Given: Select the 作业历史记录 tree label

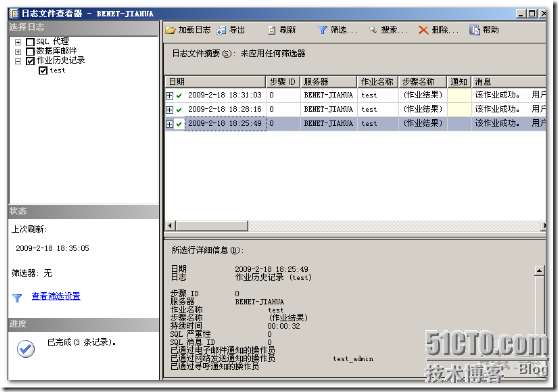Looking at the screenshot, I should [61, 60].
